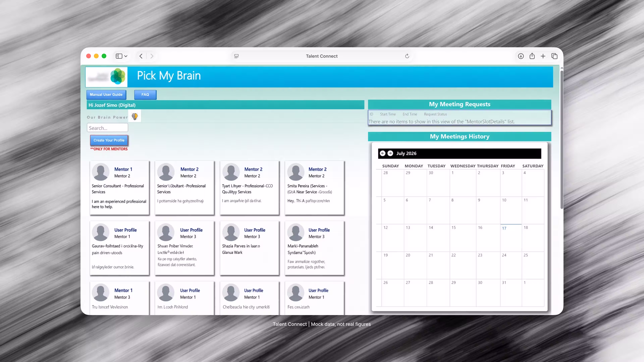The height and width of the screenshot is (362, 644).
Task: Open the Mentor 1 experienced professional link
Action: (x=123, y=169)
